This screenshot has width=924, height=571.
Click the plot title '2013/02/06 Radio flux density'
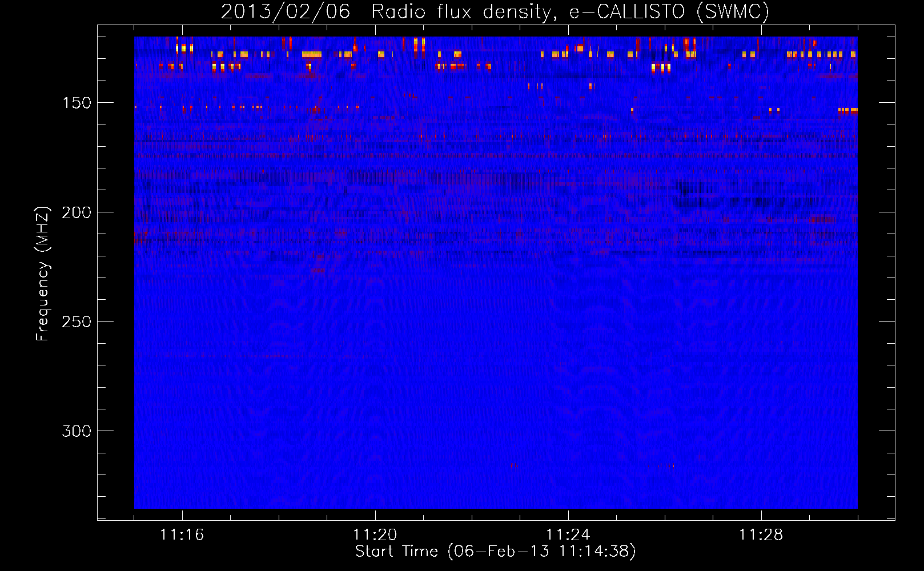click(x=389, y=11)
